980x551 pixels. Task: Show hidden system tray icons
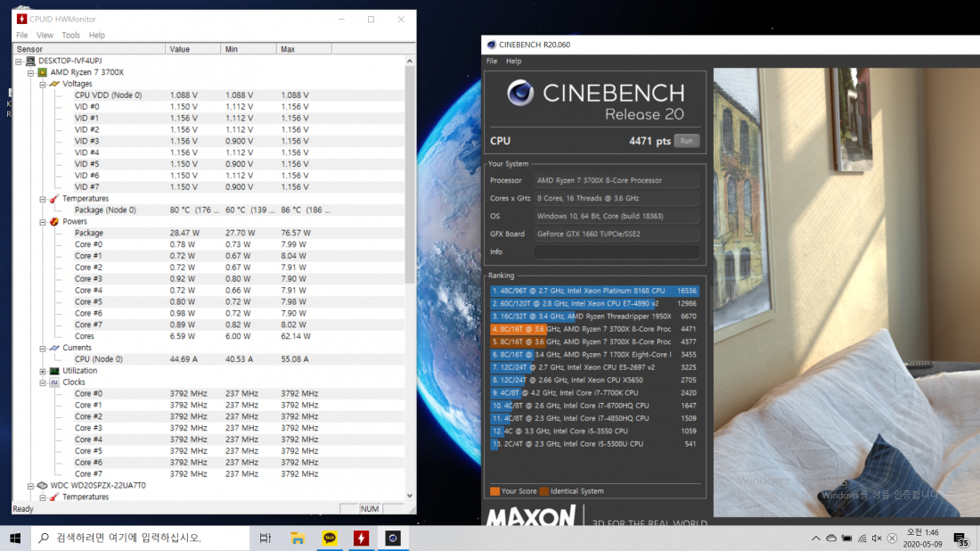pos(815,538)
